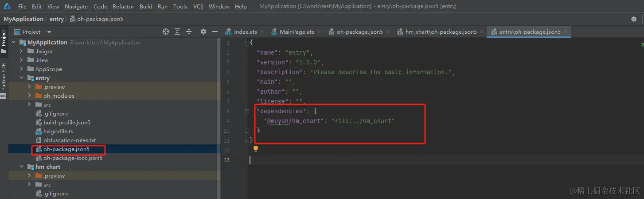Expand entry's .preview folder
The height and width of the screenshot is (199, 644).
pyautogui.click(x=29, y=87)
